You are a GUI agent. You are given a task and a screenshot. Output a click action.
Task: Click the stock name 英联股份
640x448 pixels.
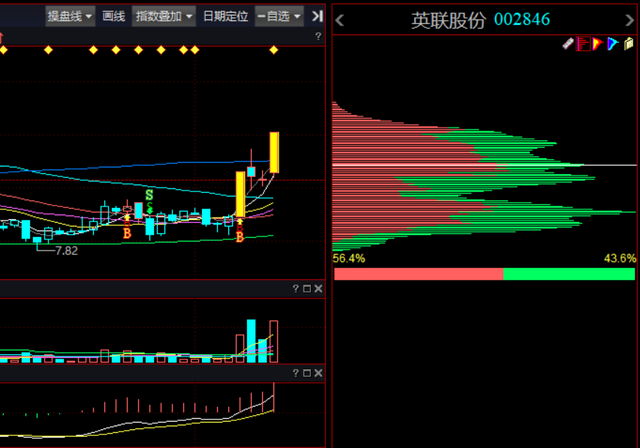coord(448,20)
